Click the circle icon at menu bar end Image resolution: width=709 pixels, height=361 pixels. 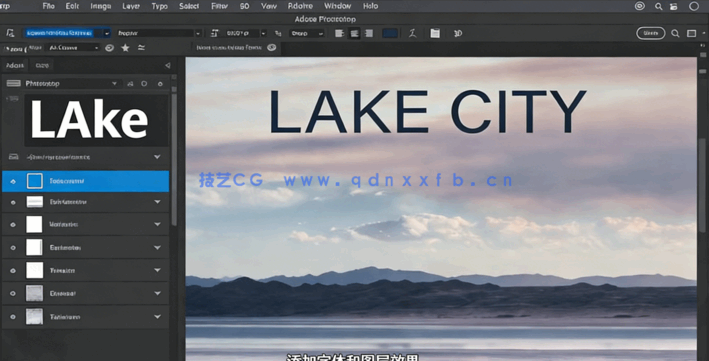pos(694,6)
